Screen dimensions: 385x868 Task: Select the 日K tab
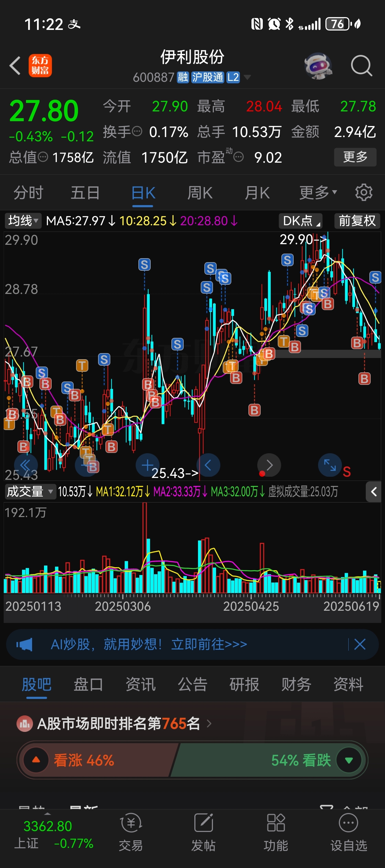point(143,193)
